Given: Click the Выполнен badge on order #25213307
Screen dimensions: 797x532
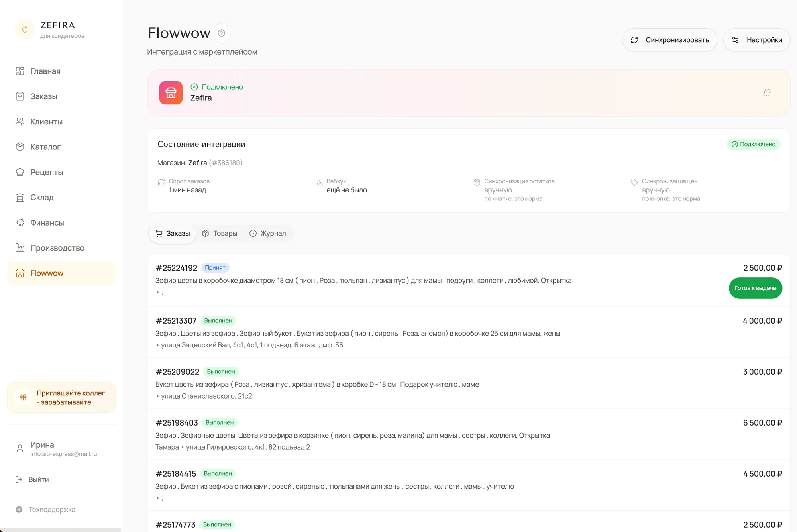Looking at the screenshot, I should 218,321.
